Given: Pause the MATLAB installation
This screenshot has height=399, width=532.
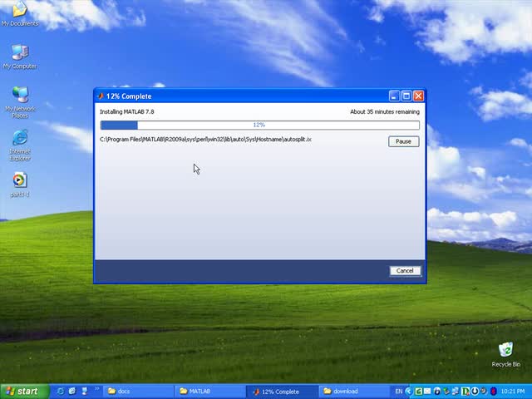Looking at the screenshot, I should (x=403, y=141).
